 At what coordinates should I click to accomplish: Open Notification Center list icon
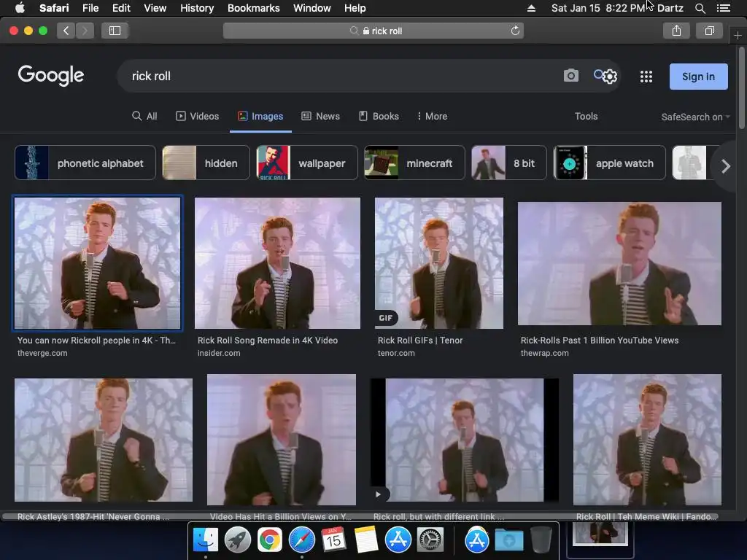coord(724,8)
